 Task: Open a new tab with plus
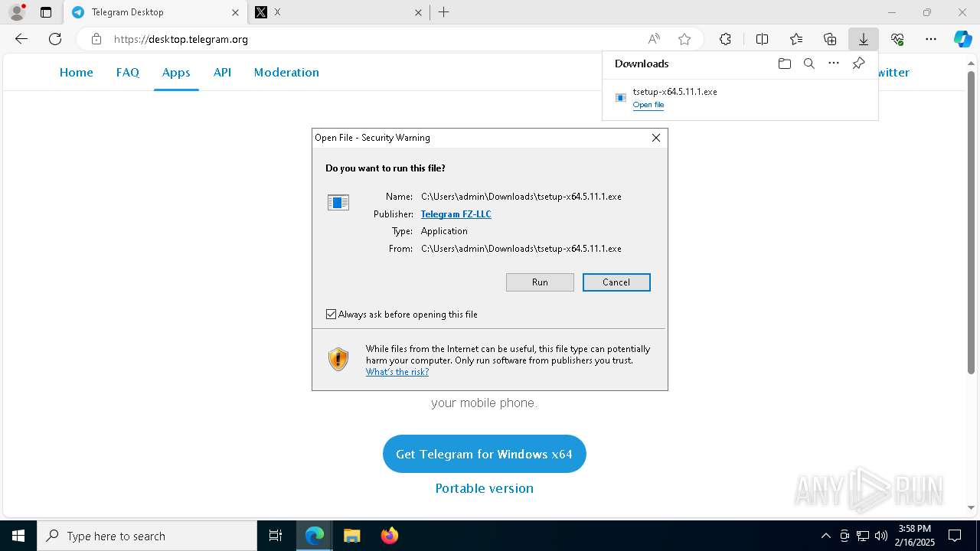click(x=444, y=12)
